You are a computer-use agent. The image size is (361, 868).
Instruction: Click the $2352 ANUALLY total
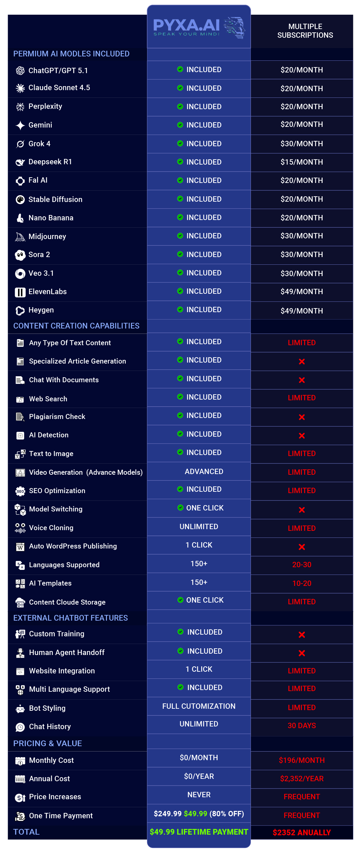pos(302,833)
